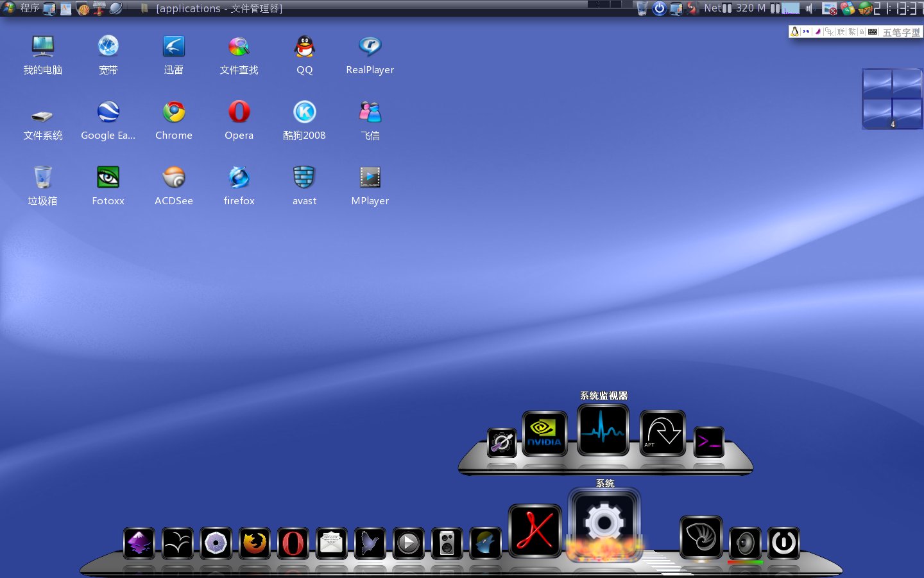Launch the Thunar wolf icon in dock
Viewport: 924px width, 578px height.
pos(486,543)
